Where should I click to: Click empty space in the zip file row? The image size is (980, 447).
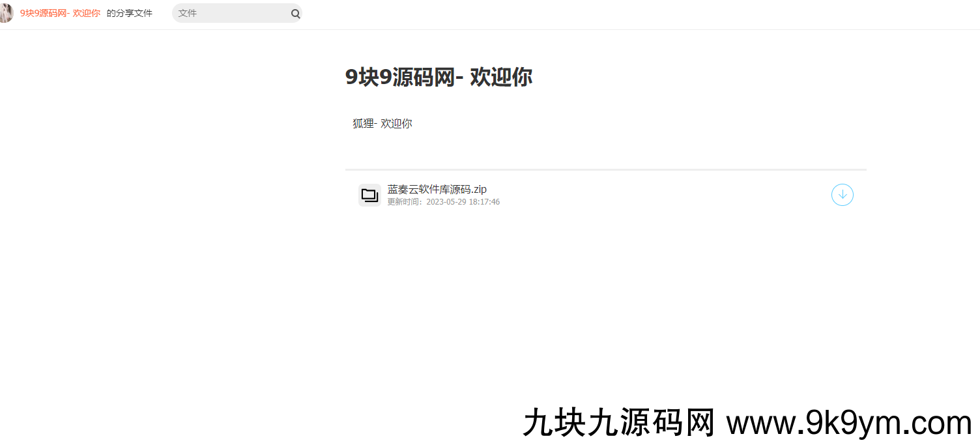coord(652,195)
